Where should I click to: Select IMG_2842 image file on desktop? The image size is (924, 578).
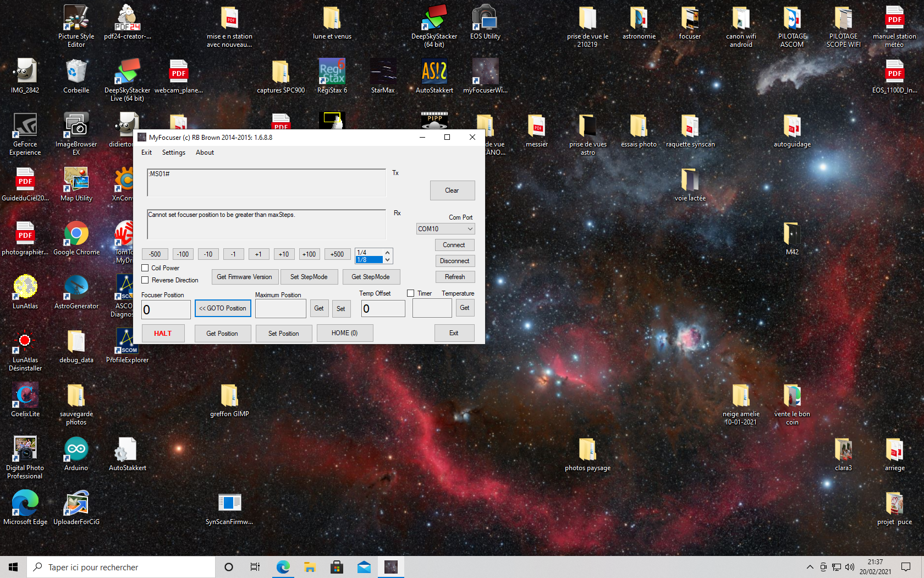click(25, 76)
